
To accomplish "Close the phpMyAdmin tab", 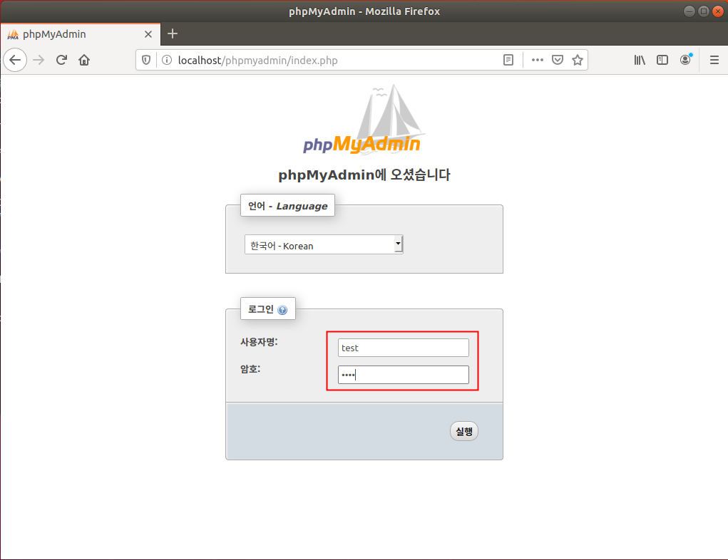I will [x=148, y=34].
